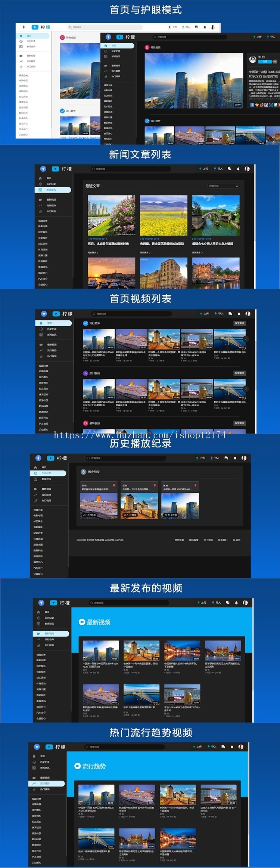Image resolution: width=280 pixels, height=868 pixels.
Task: Click 搜索视频 search field in homepage video list
Action: tap(131, 314)
